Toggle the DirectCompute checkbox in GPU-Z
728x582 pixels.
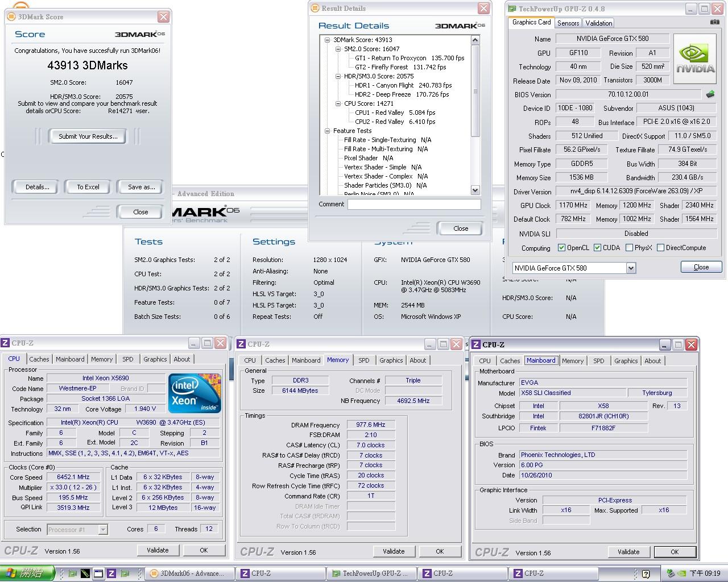pos(660,248)
